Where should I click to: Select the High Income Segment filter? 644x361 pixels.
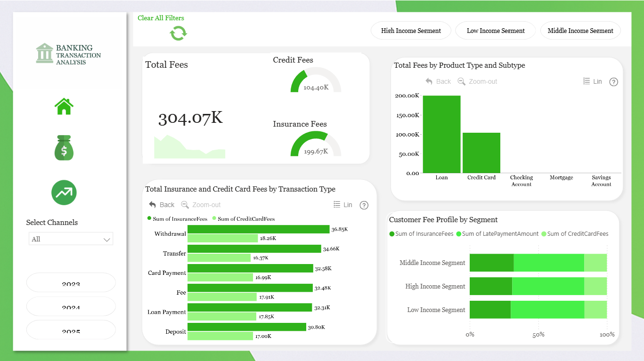pyautogui.click(x=411, y=31)
